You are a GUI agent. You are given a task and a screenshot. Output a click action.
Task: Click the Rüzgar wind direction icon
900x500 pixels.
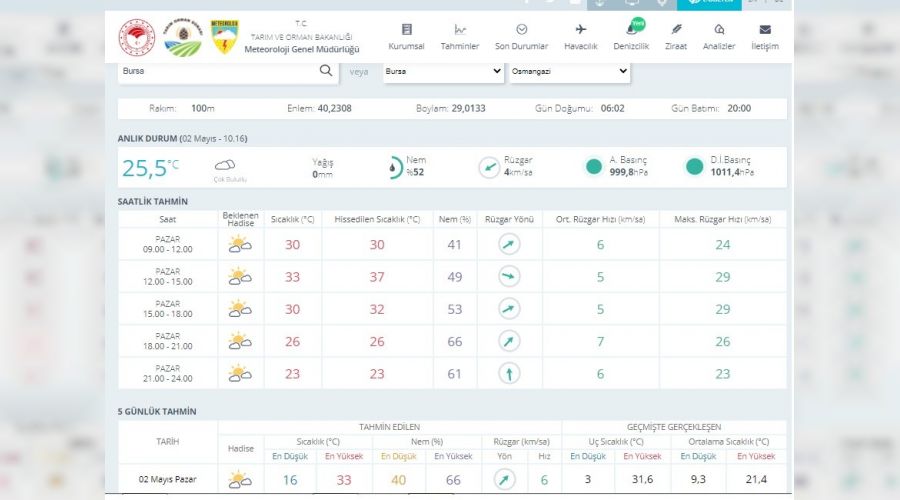489,167
